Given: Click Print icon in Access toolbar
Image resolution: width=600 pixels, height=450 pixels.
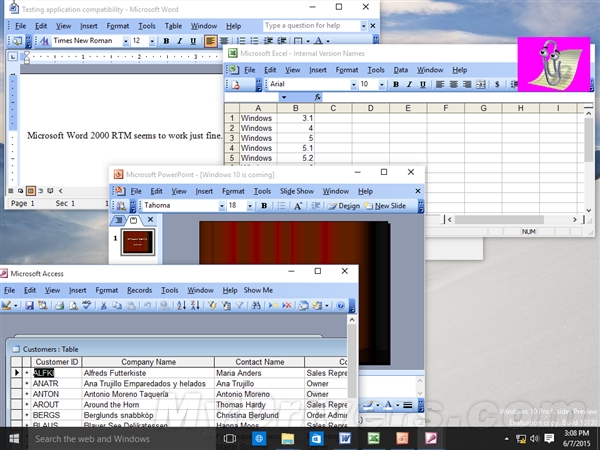Looking at the screenshot, I should tap(59, 306).
